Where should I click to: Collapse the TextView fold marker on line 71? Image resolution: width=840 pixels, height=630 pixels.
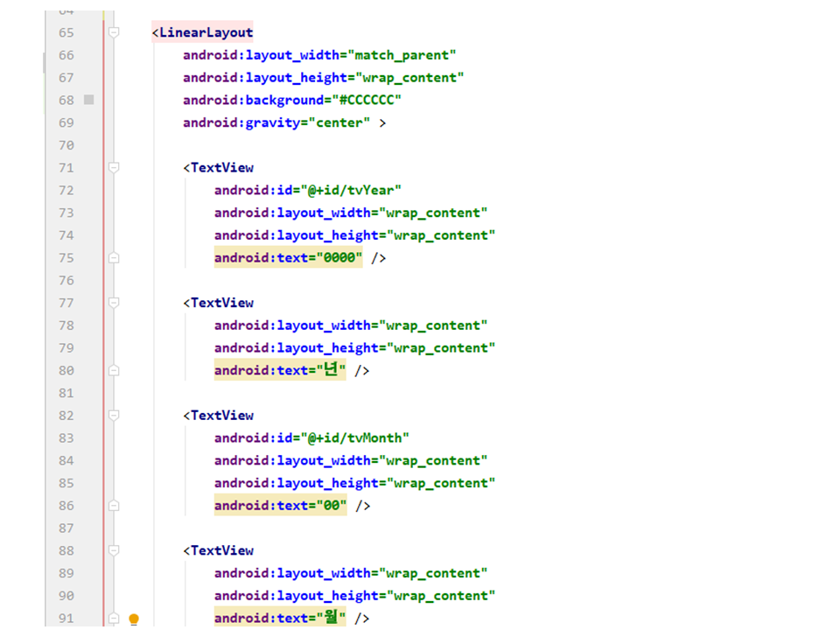[x=113, y=167]
